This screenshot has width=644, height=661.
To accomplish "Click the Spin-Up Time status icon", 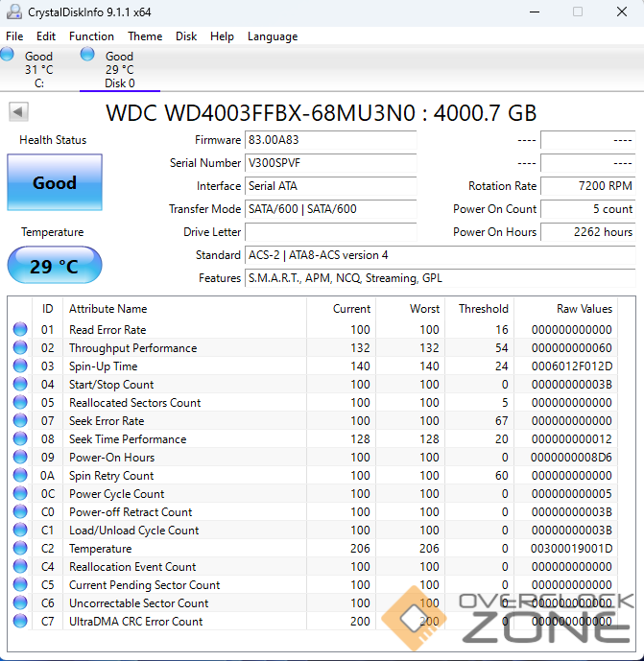I will tap(20, 366).
